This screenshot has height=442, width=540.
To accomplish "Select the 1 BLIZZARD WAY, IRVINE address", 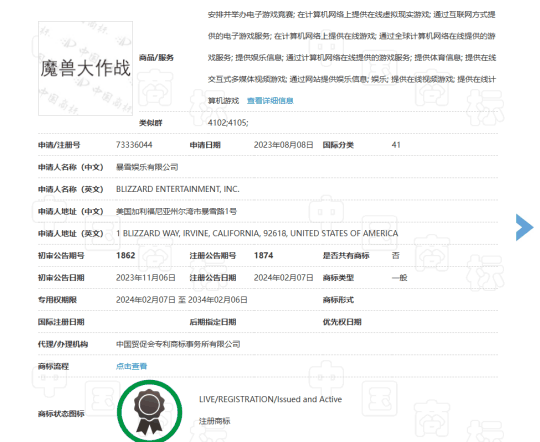I will pyautogui.click(x=257, y=233).
